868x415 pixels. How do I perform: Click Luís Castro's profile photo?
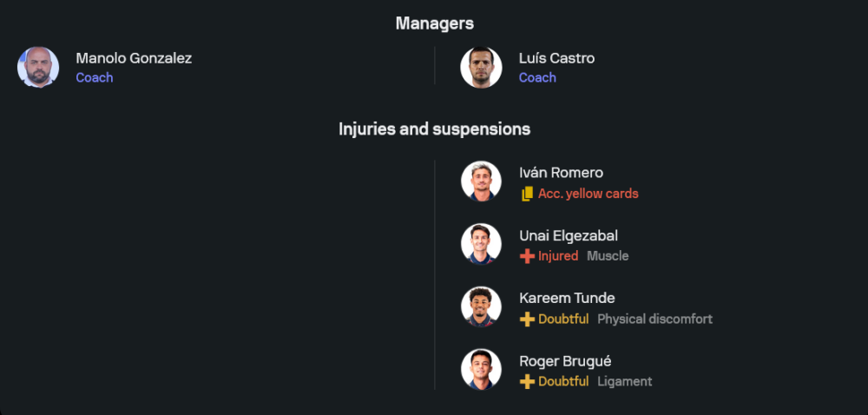click(x=481, y=68)
